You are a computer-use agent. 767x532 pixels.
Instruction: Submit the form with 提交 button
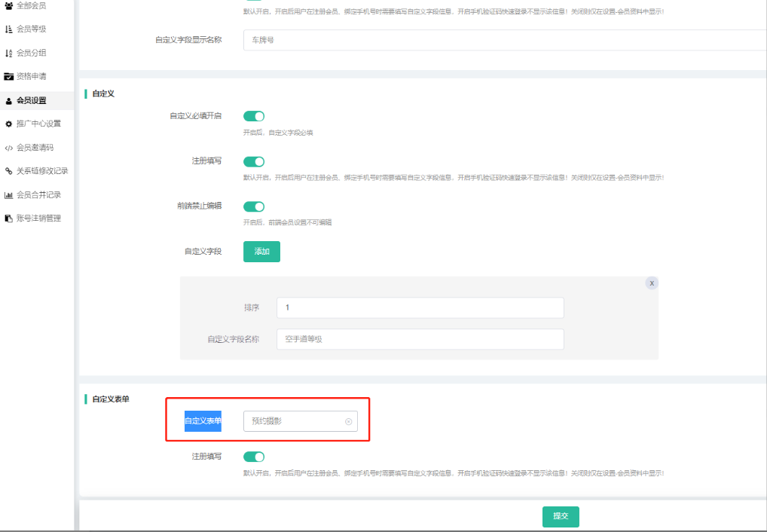pyautogui.click(x=561, y=516)
